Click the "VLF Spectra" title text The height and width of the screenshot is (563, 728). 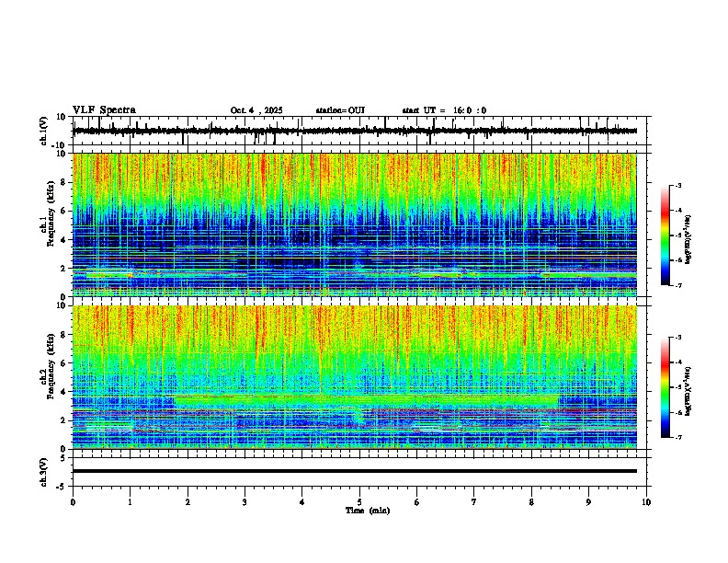[104, 110]
